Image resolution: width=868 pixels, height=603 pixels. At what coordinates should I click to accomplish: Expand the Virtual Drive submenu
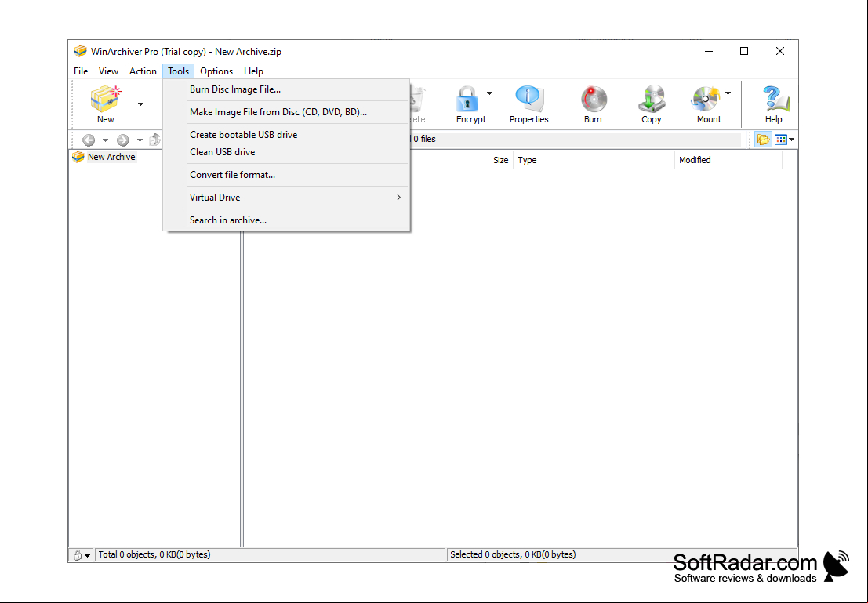pos(287,197)
